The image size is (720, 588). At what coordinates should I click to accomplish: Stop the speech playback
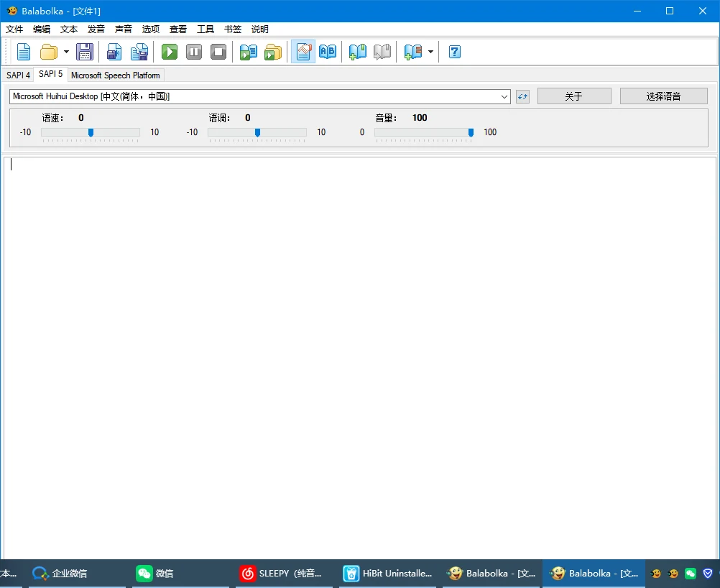[x=218, y=52]
